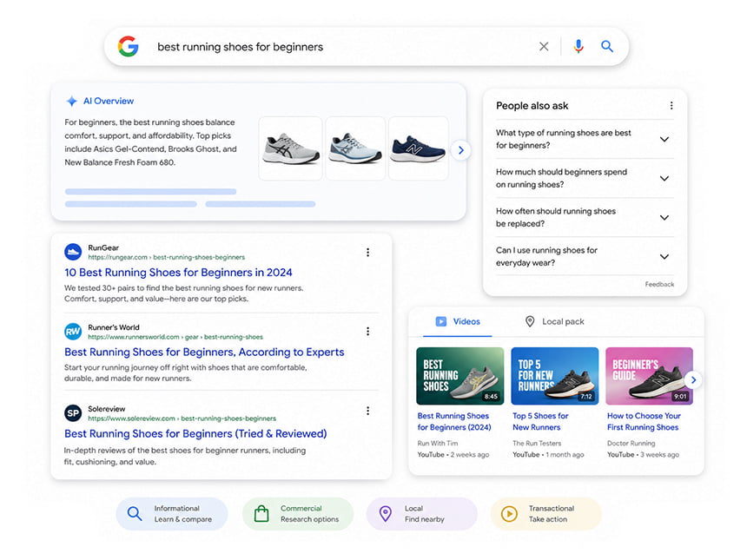Click the Feedback link under People also ask

(659, 284)
